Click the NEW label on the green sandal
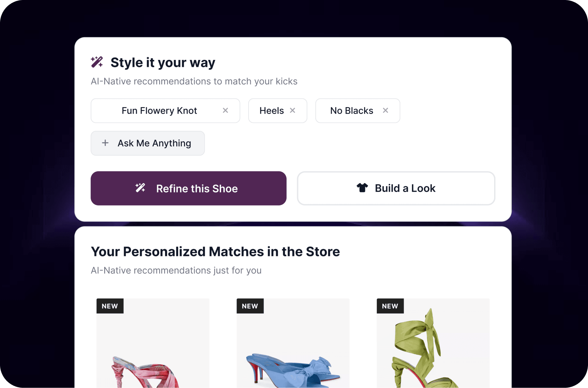 pyautogui.click(x=390, y=306)
